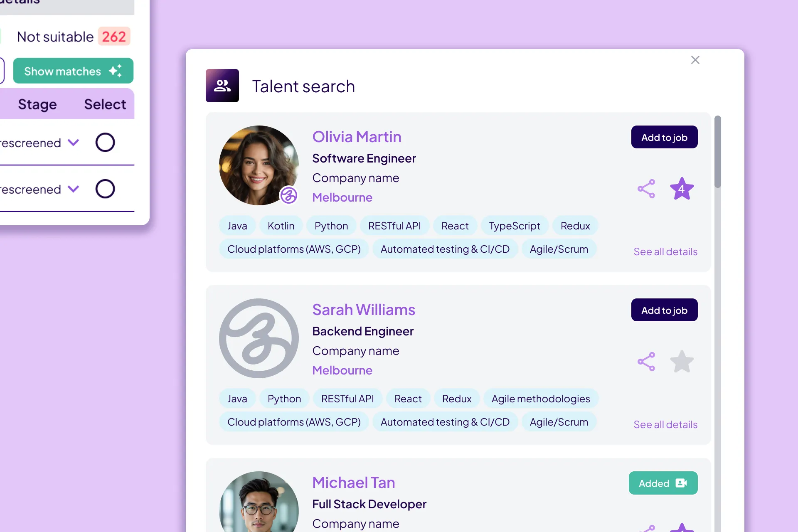Click the sparkle icon on Show matches
This screenshot has width=798, height=532.
pos(116,71)
